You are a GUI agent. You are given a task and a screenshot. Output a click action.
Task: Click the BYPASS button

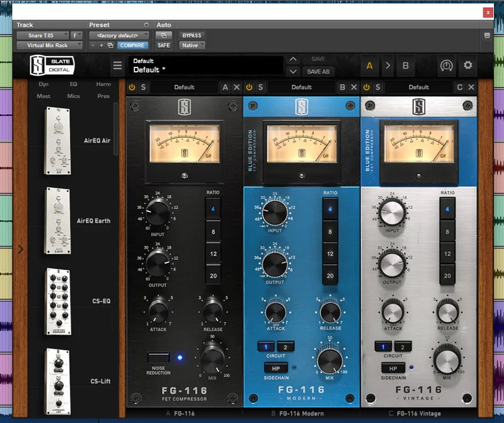192,35
